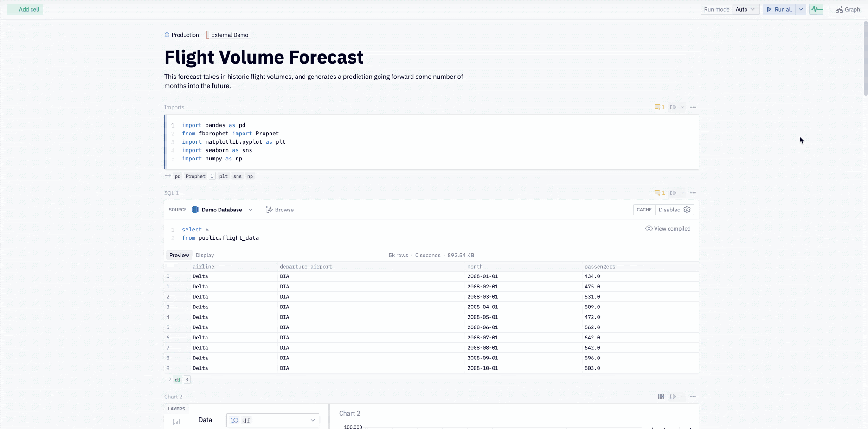
Task: Click the np variable chip
Action: click(250, 176)
